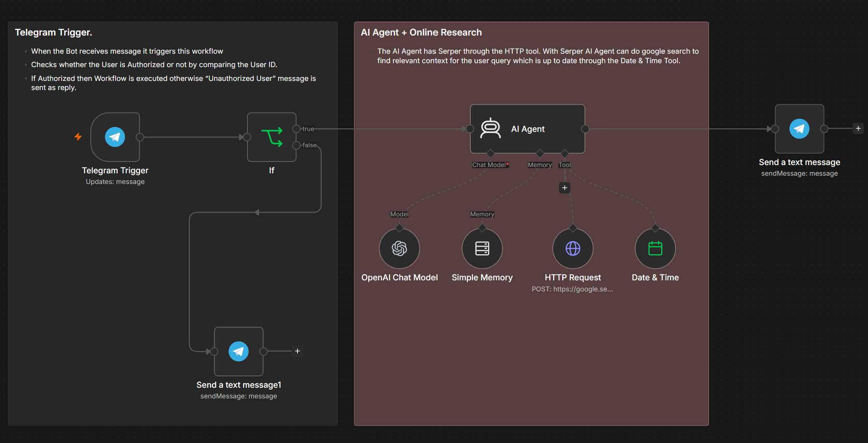Image resolution: width=868 pixels, height=443 pixels.
Task: Click the 'Updates: message' subtitle
Action: tap(115, 182)
